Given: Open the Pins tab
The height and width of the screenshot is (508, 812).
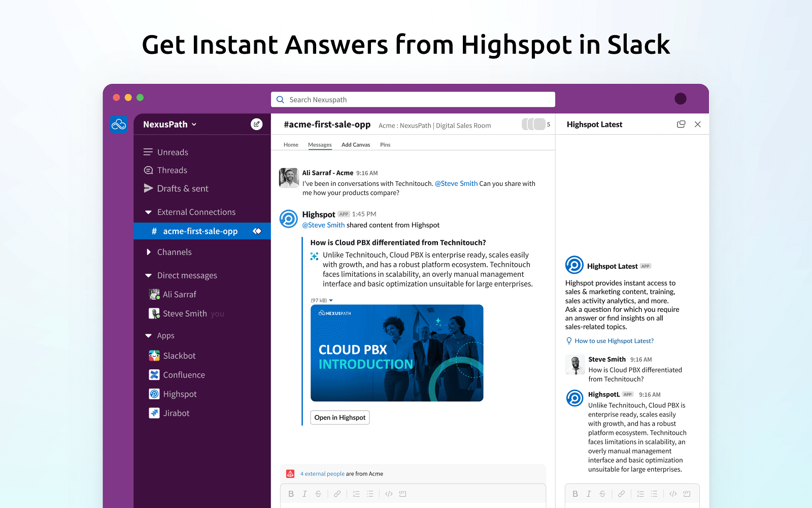Looking at the screenshot, I should point(385,145).
